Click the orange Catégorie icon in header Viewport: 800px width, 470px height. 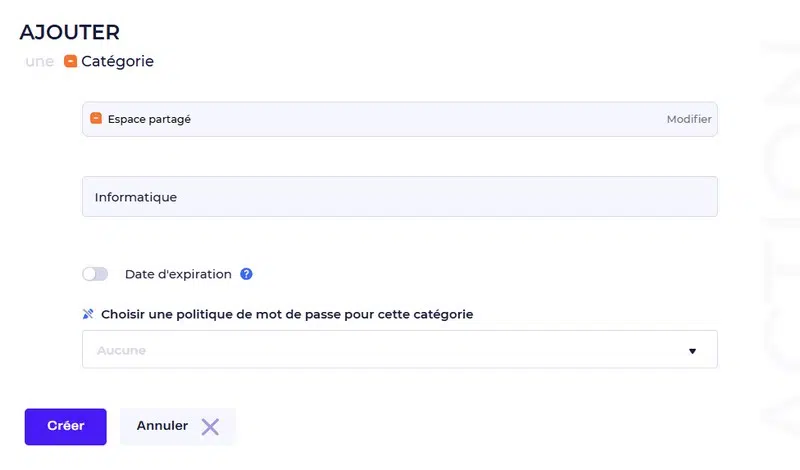click(x=70, y=61)
